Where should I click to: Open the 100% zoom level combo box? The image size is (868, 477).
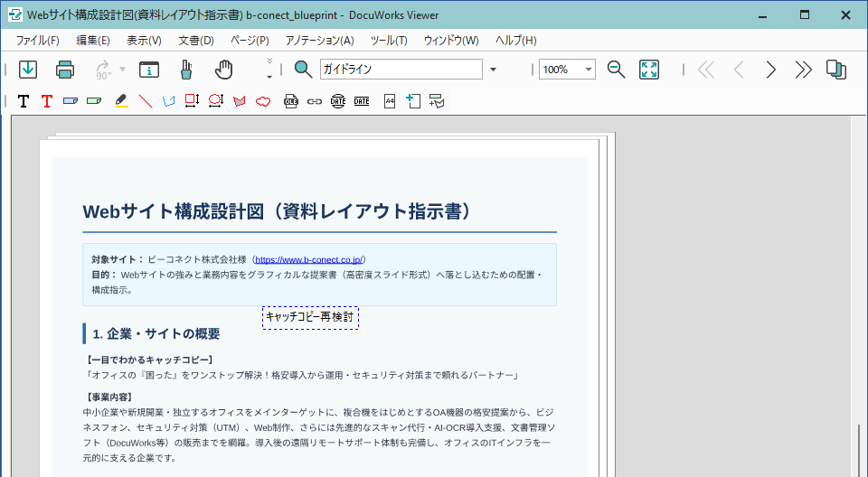click(568, 70)
